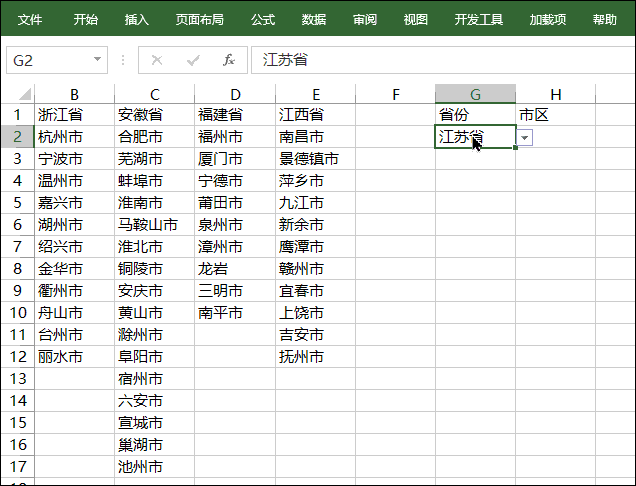Screen dimensions: 636x486
Task: Select cell containing 宁波市
Action: pos(74,159)
